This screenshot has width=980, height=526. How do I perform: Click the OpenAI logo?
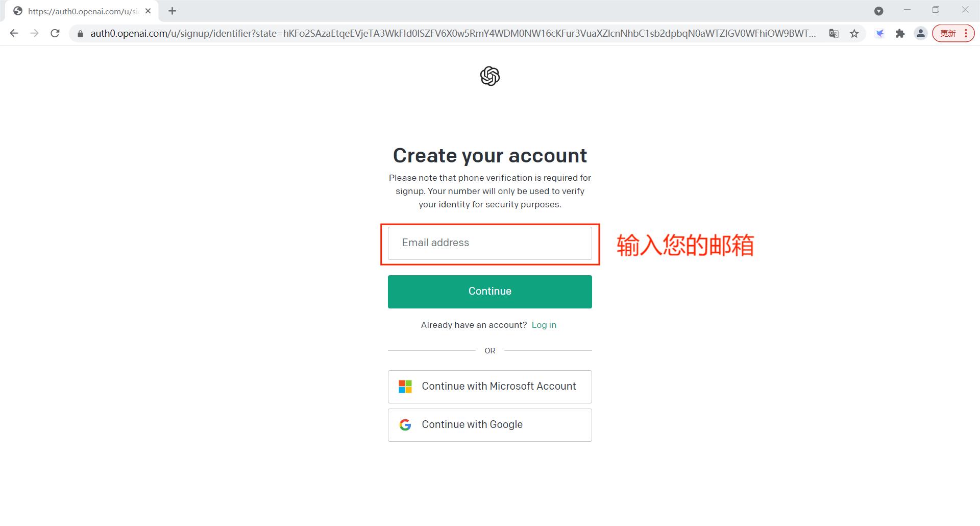click(x=490, y=76)
